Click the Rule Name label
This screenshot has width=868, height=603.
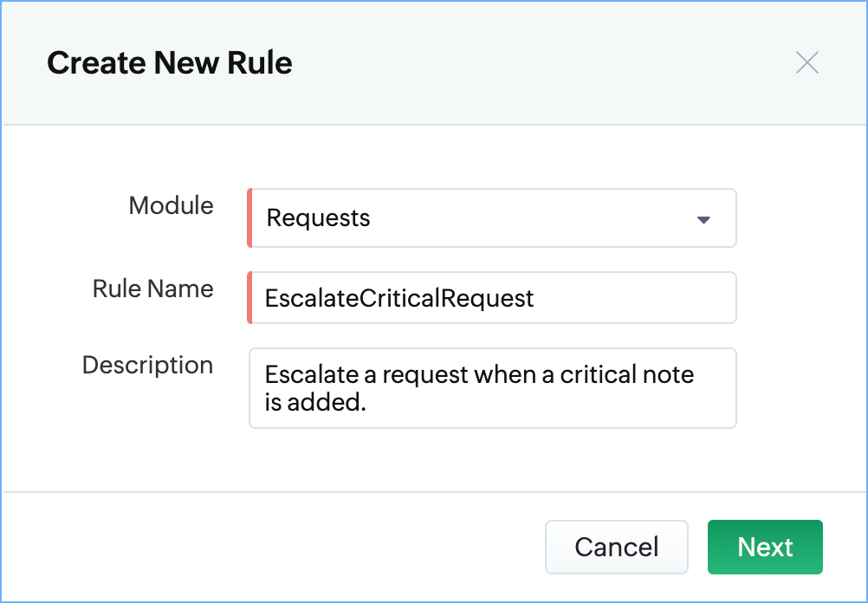pyautogui.click(x=152, y=289)
